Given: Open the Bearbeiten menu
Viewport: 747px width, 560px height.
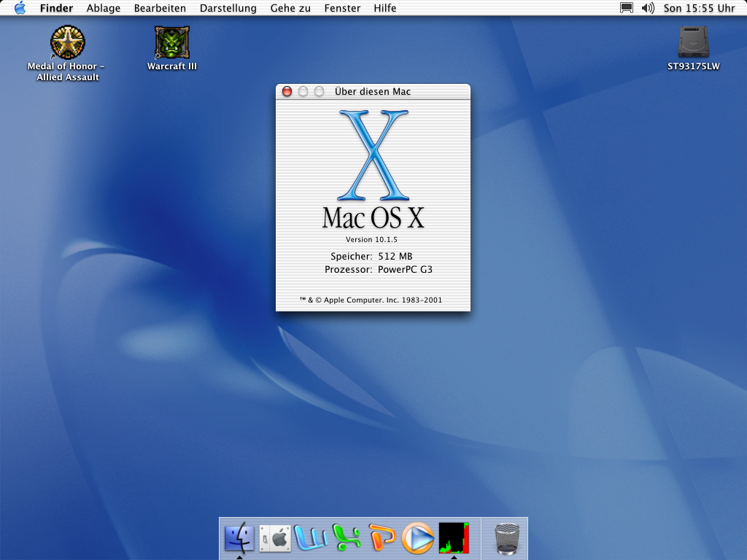Looking at the screenshot, I should [x=160, y=8].
